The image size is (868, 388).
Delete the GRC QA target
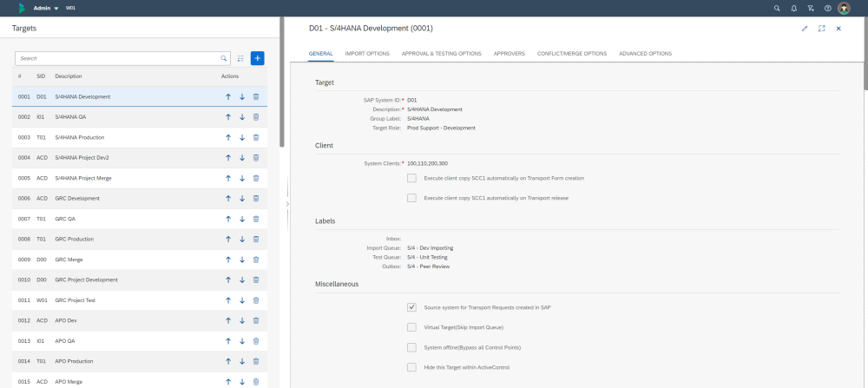[x=256, y=219]
